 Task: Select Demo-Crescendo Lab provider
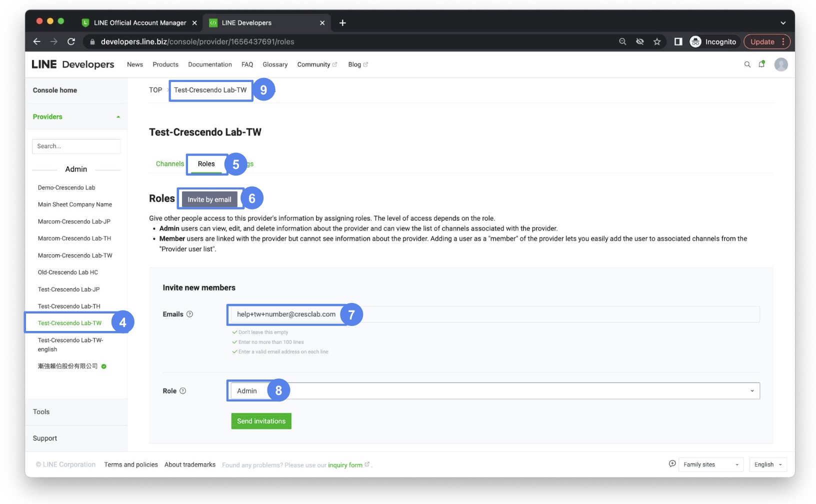66,187
